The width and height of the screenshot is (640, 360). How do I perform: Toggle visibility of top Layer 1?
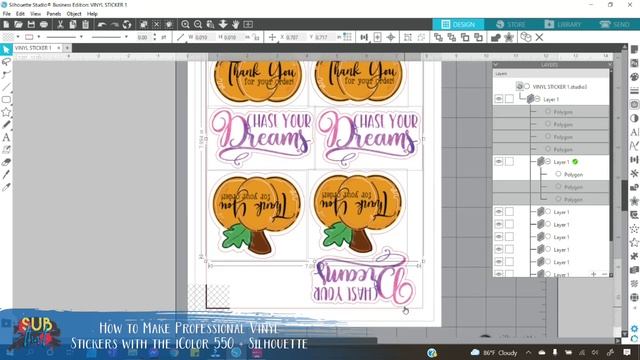pos(499,99)
